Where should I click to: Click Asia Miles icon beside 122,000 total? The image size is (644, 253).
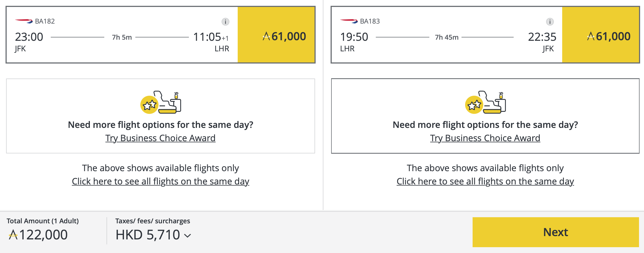coord(13,235)
